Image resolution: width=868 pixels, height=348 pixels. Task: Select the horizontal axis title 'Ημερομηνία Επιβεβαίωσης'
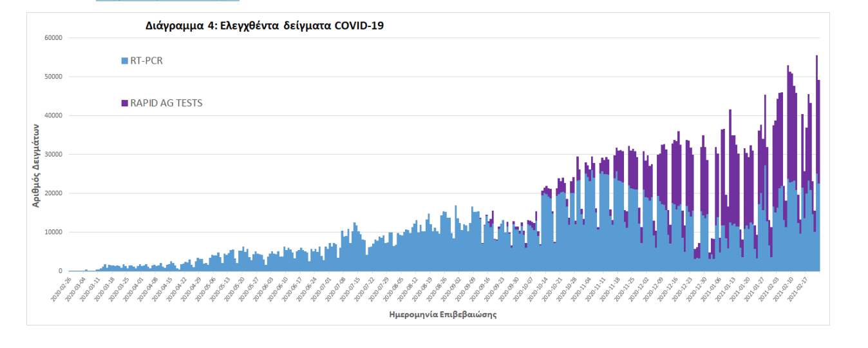442,315
